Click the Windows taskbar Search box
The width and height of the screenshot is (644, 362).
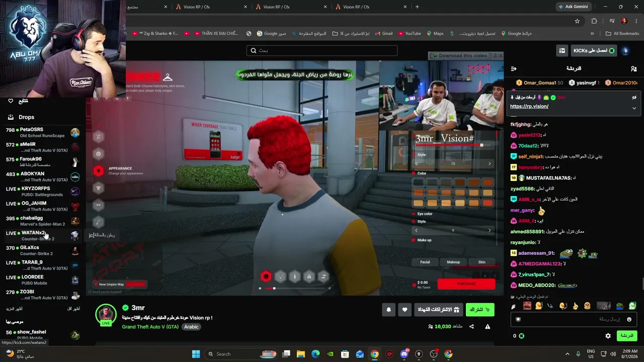pos(242,354)
